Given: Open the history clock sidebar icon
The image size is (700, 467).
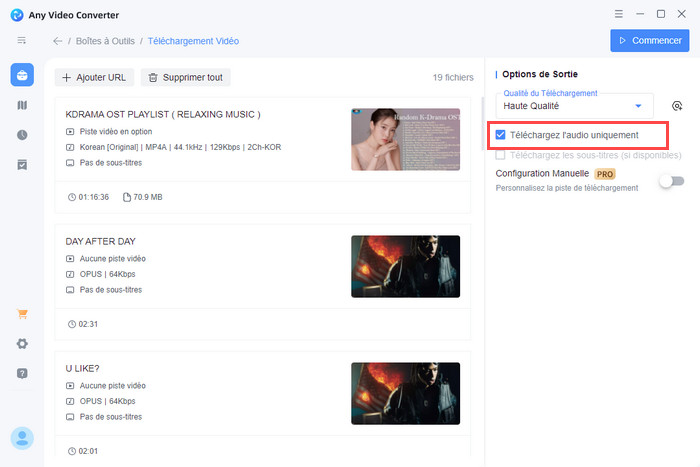Looking at the screenshot, I should point(22,135).
